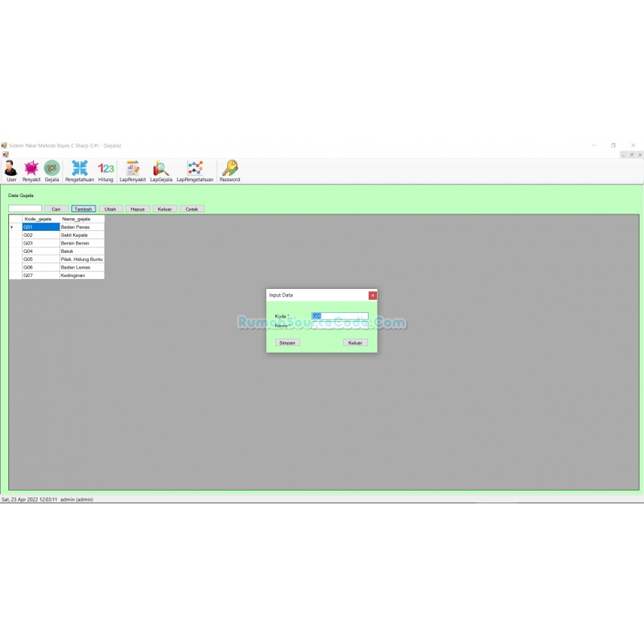The width and height of the screenshot is (644, 644).
Task: Click the Keluar button in Data Gejala toolbar
Action: pos(165,209)
